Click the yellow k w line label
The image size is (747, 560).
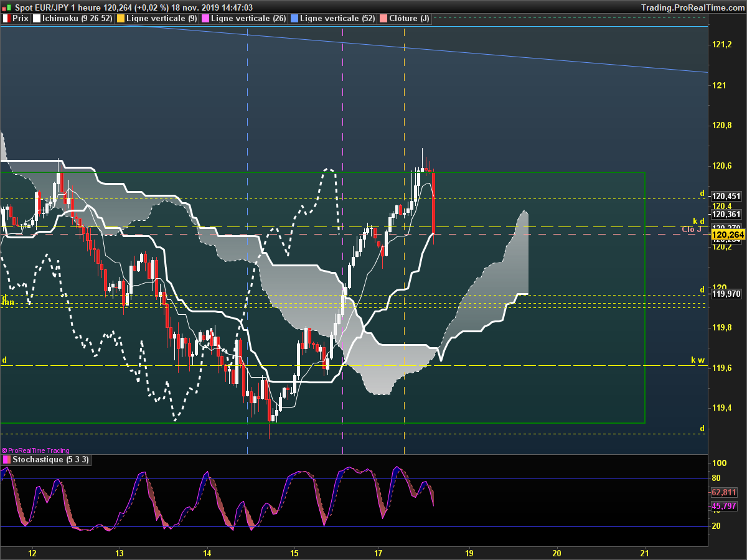tap(698, 360)
